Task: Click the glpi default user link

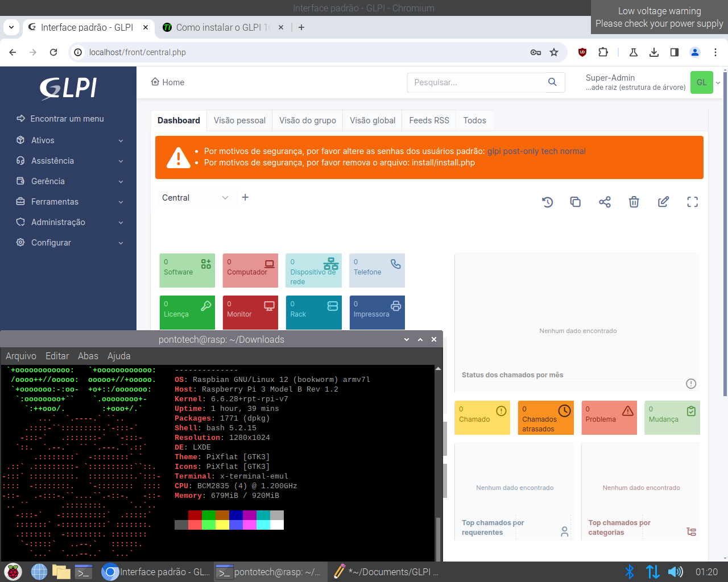Action: pos(494,151)
